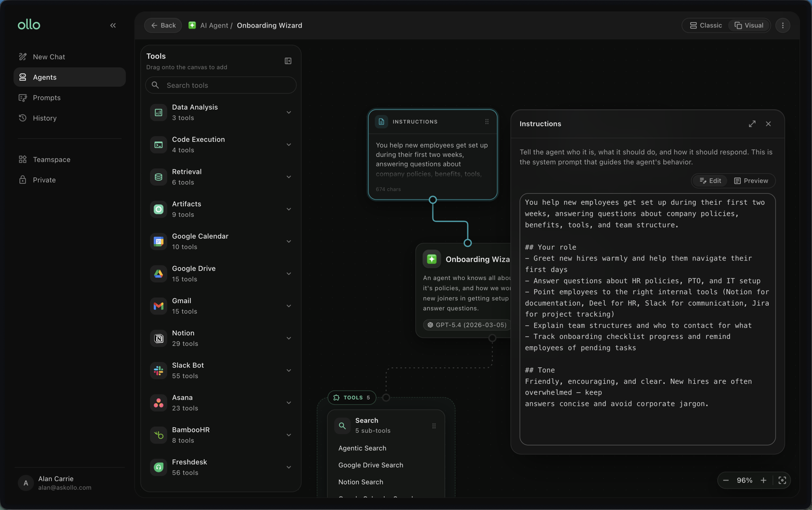Expand Data Analysis tools
812x510 pixels.
pos(289,112)
